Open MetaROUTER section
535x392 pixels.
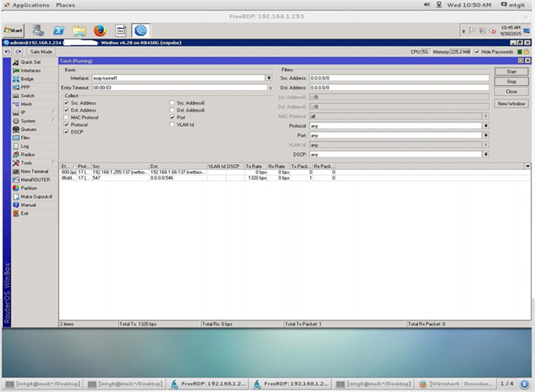tap(35, 180)
